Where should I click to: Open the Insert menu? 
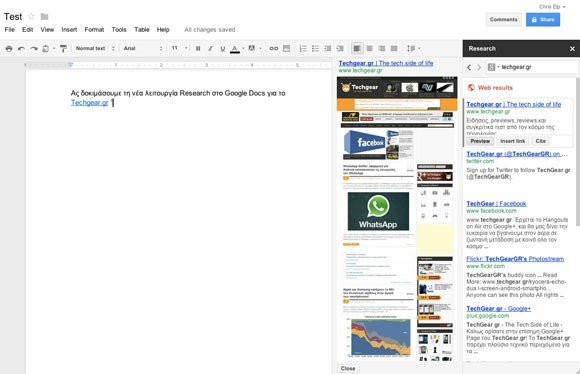(69, 30)
